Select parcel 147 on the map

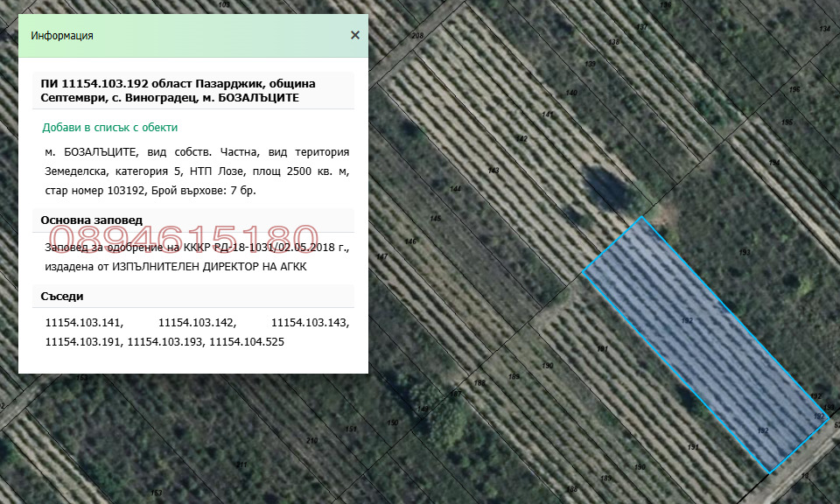click(x=382, y=256)
